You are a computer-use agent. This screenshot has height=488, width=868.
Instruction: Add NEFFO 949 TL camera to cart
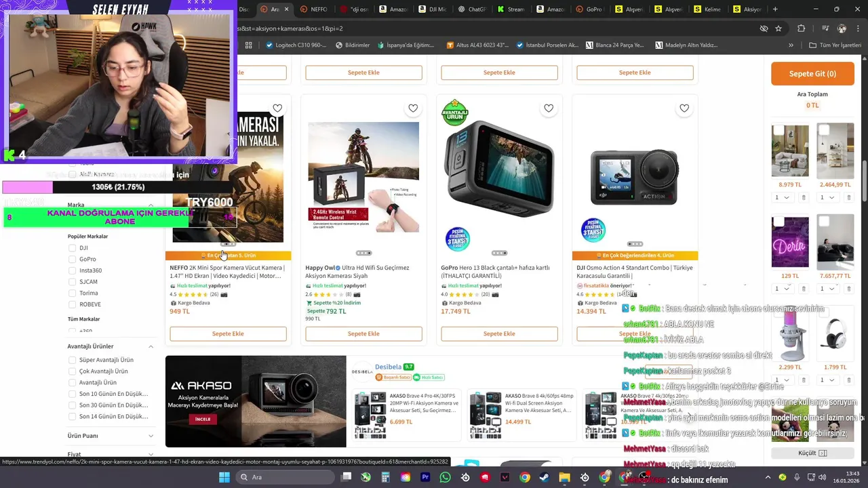click(228, 333)
